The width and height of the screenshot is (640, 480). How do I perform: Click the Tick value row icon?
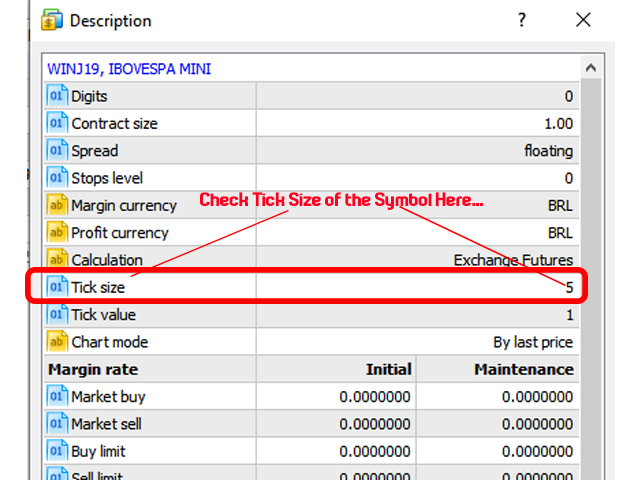pos(57,314)
